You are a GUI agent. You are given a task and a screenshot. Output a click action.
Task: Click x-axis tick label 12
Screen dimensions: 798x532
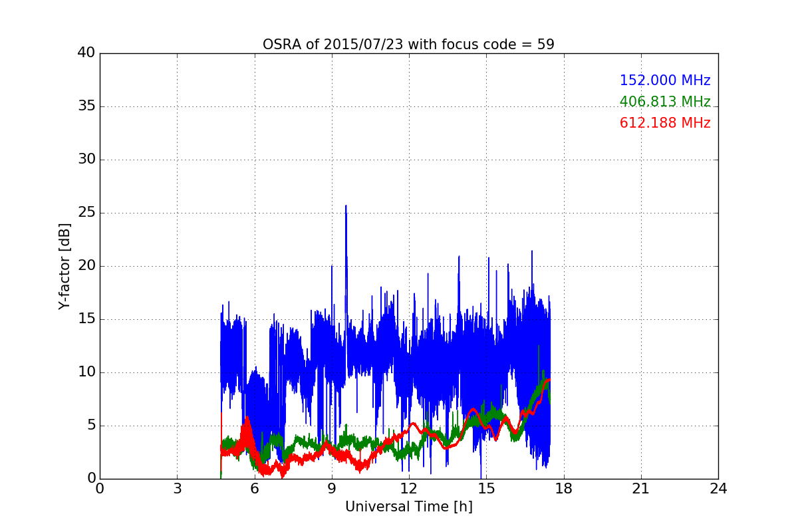[409, 489]
